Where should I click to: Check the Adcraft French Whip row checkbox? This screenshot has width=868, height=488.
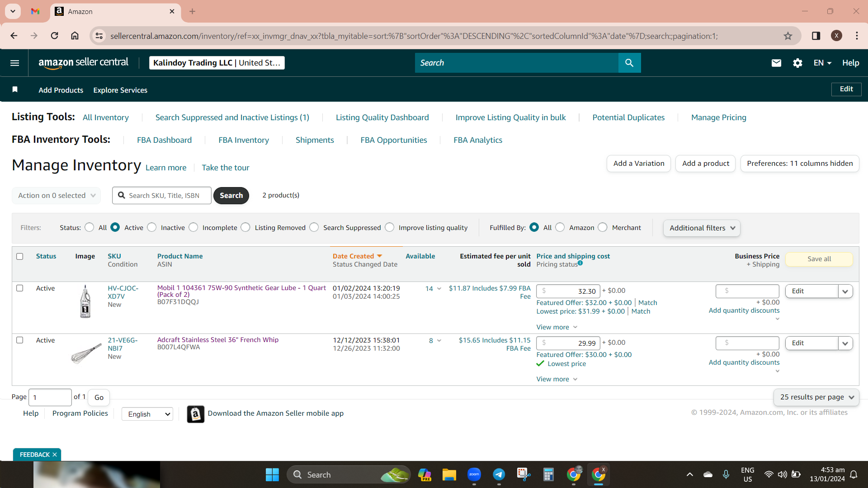(20, 340)
